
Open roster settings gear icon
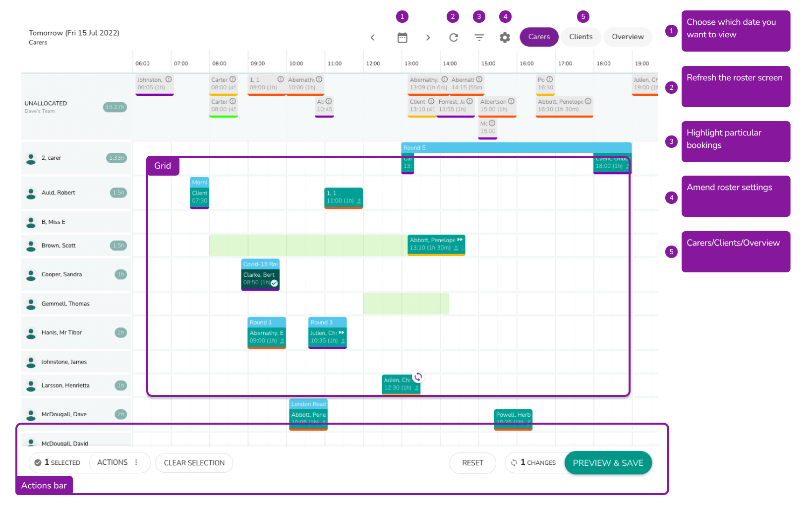[x=505, y=38]
